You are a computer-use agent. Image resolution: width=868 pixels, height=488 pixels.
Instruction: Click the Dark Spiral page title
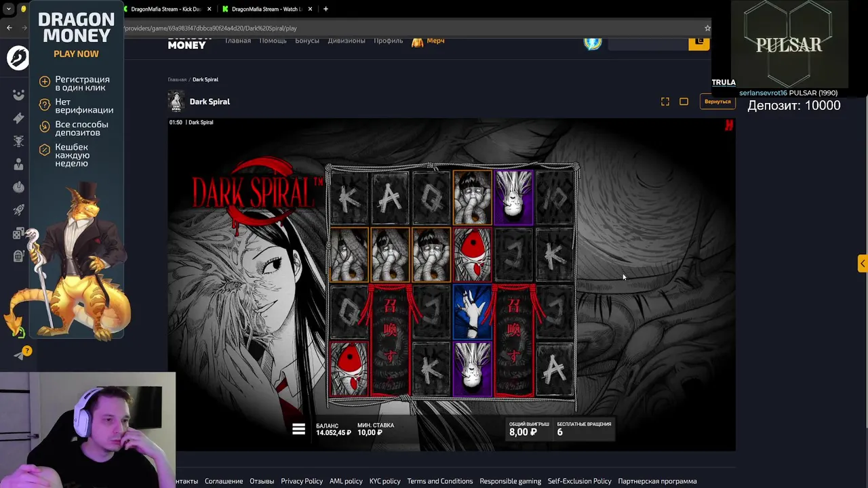(210, 102)
